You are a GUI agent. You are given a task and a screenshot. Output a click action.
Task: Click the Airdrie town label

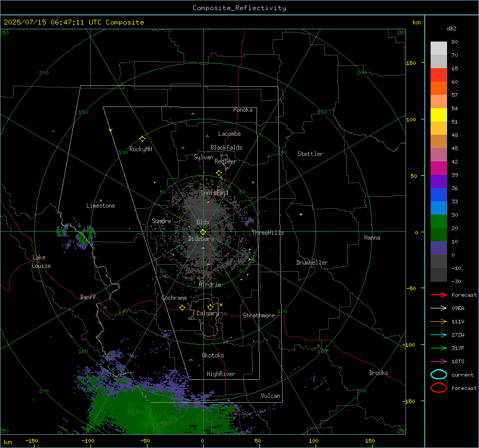[210, 284]
